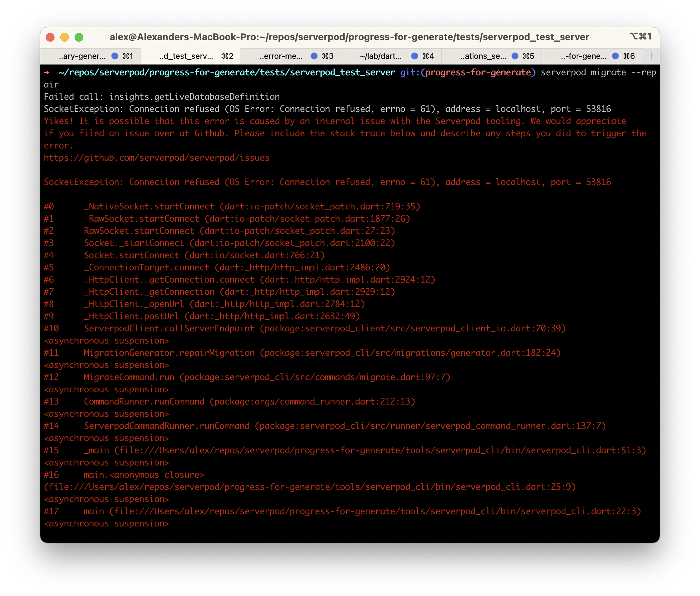Open the serverpod GitHub issues link
Screen dimensions: 700x596
157,157
